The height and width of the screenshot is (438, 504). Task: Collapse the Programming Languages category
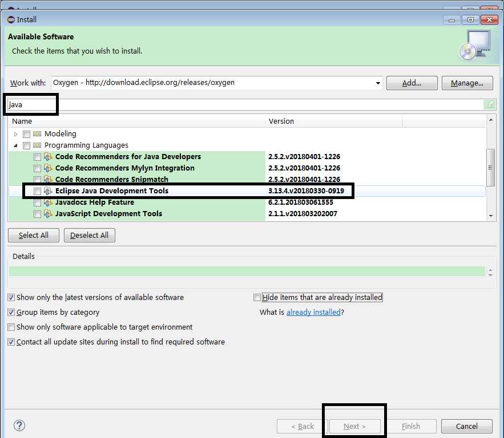tap(15, 145)
